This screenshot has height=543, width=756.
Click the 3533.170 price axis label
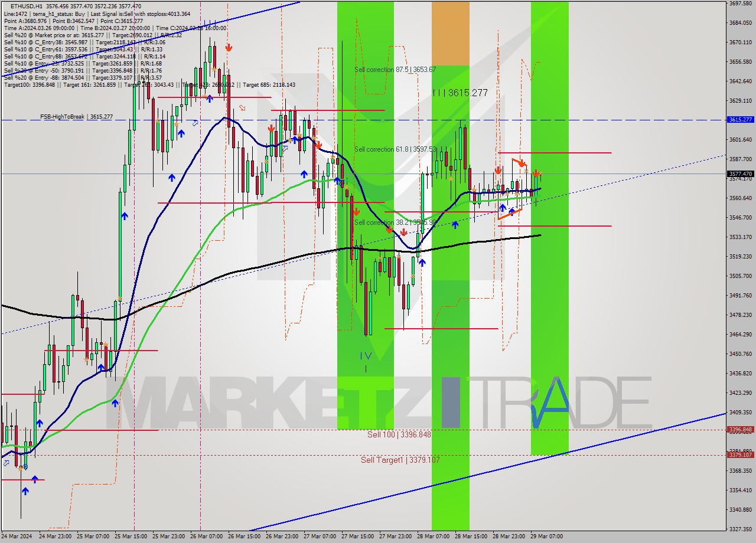(x=740, y=237)
